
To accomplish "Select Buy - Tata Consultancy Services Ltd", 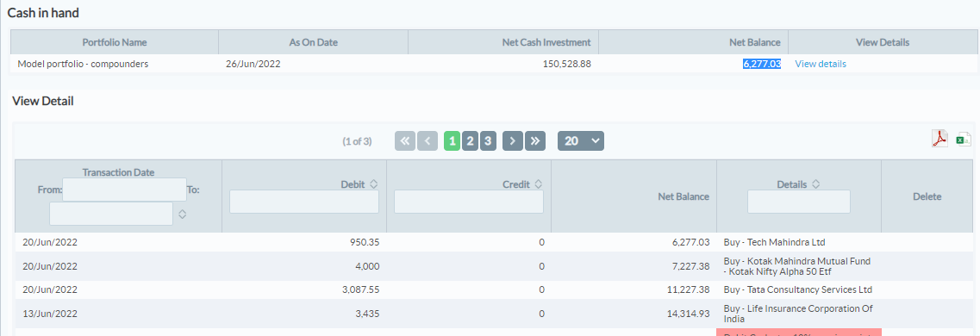I will pos(797,289).
